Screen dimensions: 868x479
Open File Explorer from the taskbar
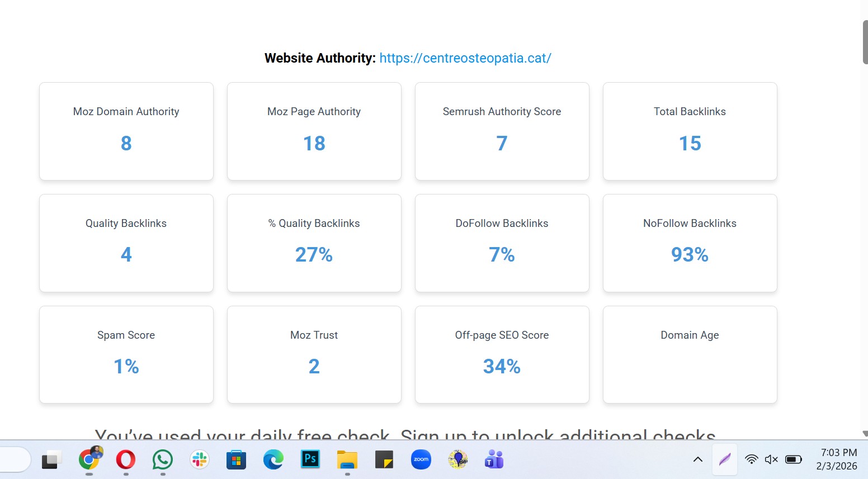[x=347, y=459]
